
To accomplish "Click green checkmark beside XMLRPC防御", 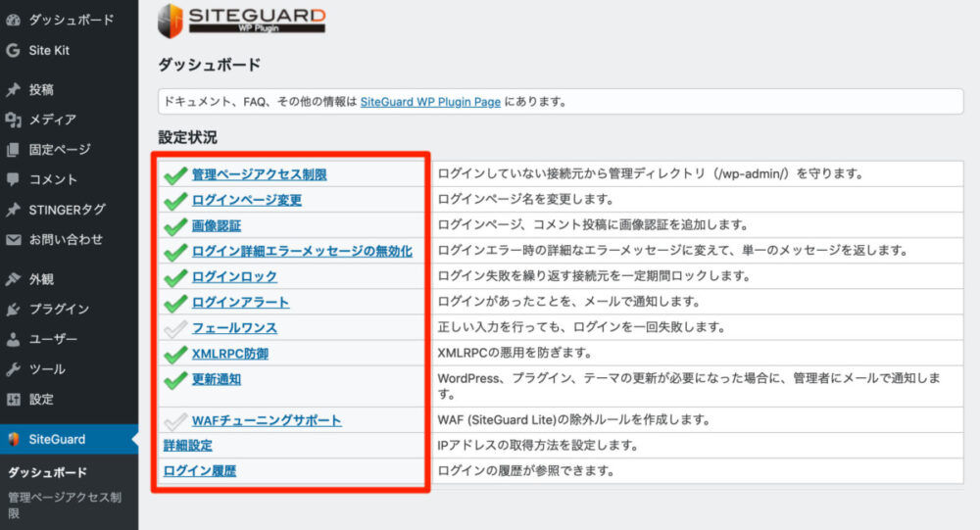I will 175,355.
